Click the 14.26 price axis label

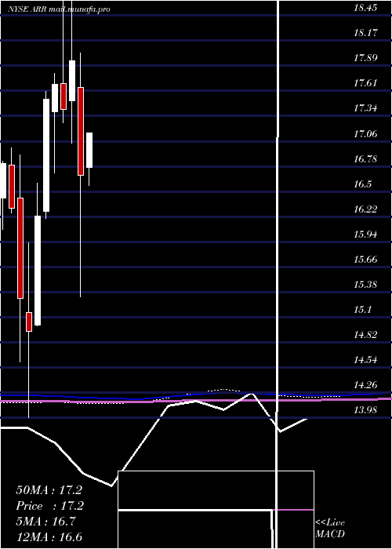[365, 385]
